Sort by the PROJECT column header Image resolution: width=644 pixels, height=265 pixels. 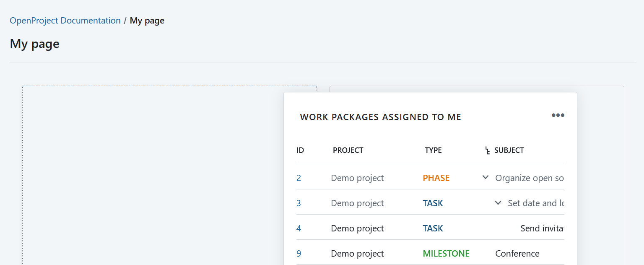[348, 150]
